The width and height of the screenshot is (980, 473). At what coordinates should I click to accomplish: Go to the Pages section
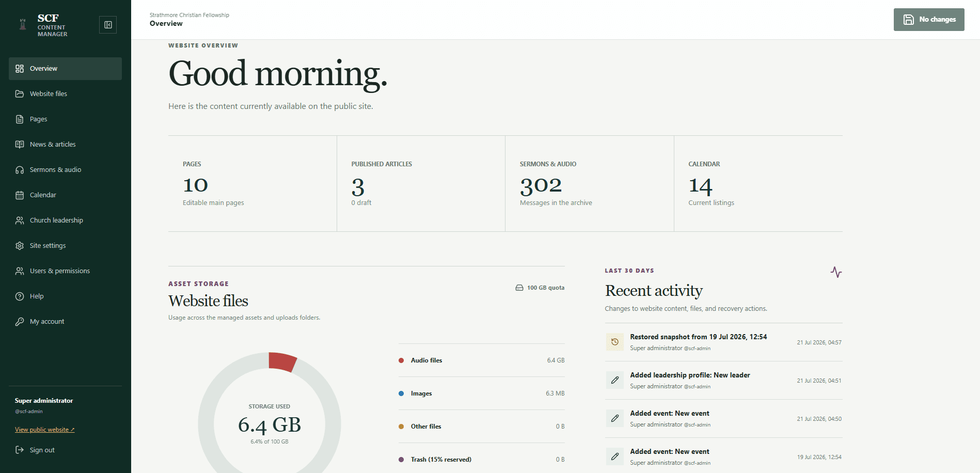65,119
